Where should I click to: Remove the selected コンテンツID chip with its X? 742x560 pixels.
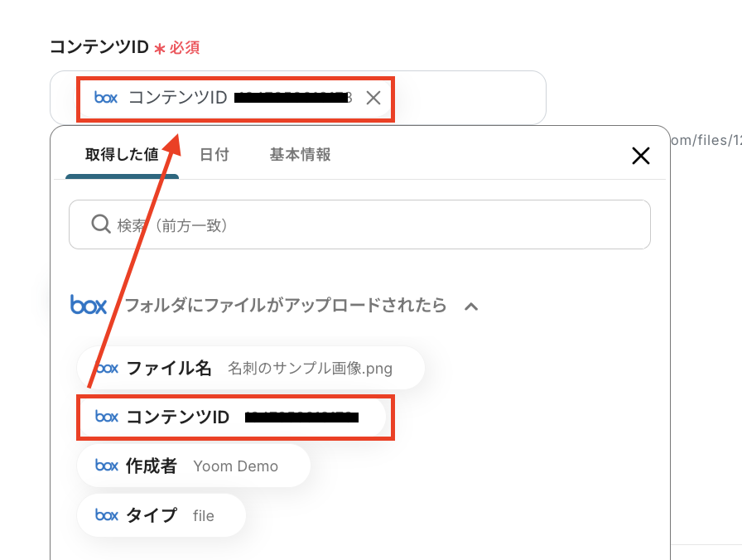pyautogui.click(x=373, y=98)
